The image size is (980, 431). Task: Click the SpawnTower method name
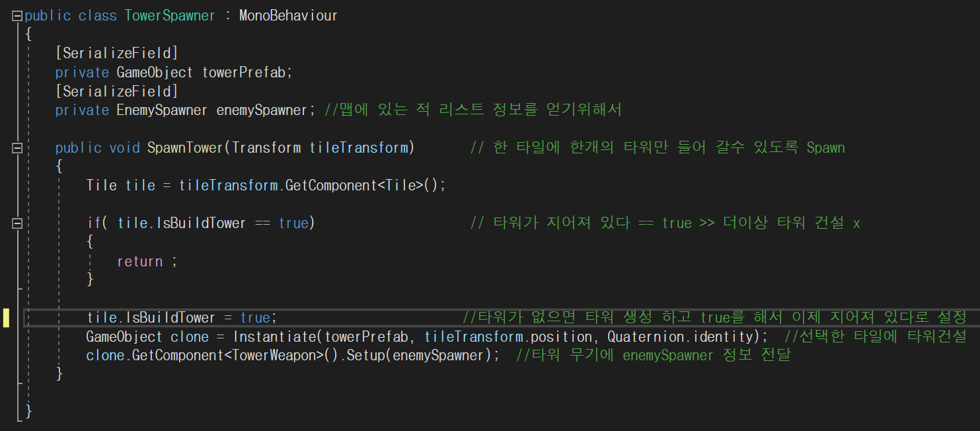(186, 148)
